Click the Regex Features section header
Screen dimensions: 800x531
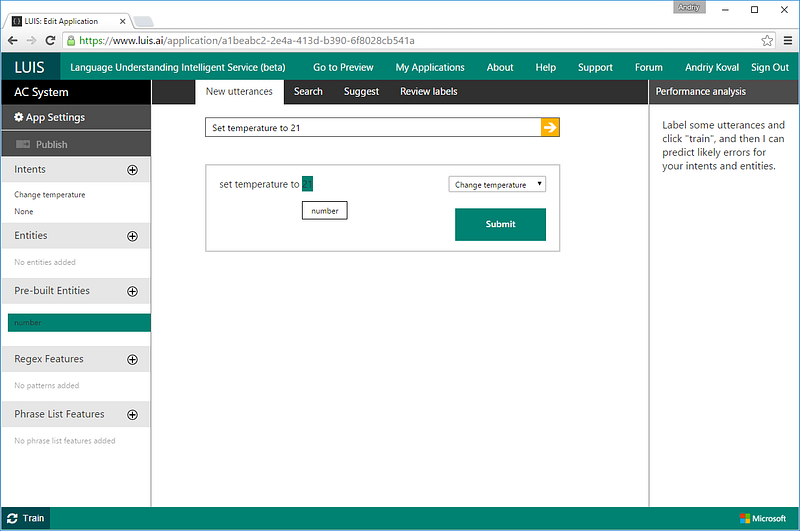tap(76, 360)
